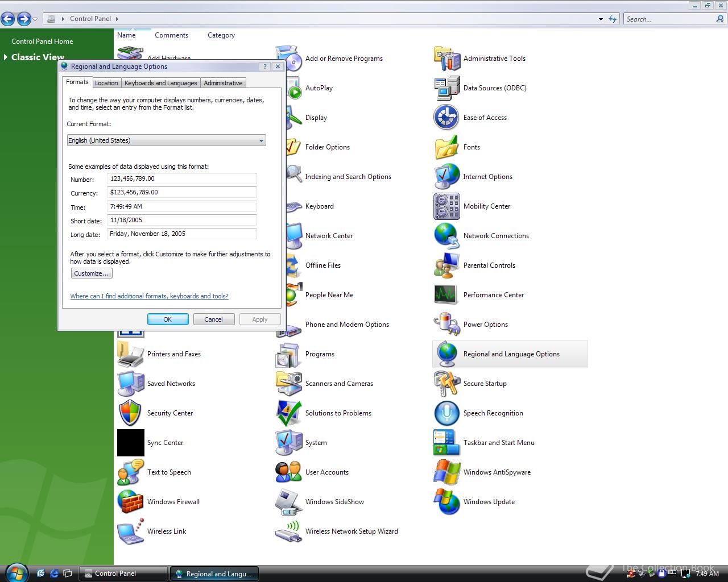Screen dimensions: 728x582
Task: Open Wireless Network Setup Wizard icon
Action: coord(289,531)
